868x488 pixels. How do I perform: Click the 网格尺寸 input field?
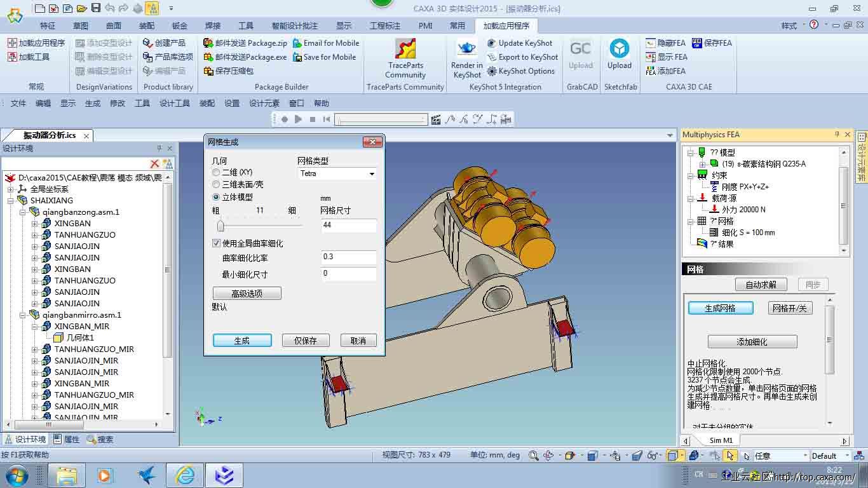coord(349,226)
